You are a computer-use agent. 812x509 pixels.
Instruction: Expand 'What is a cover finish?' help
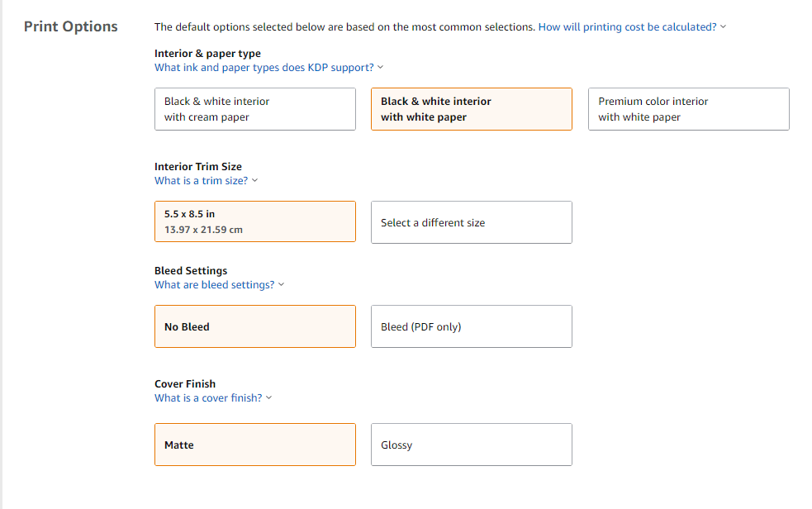pos(208,398)
